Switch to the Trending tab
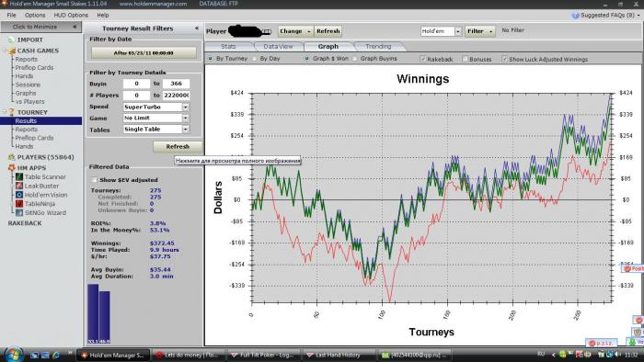The width and height of the screenshot is (644, 362). [x=378, y=46]
